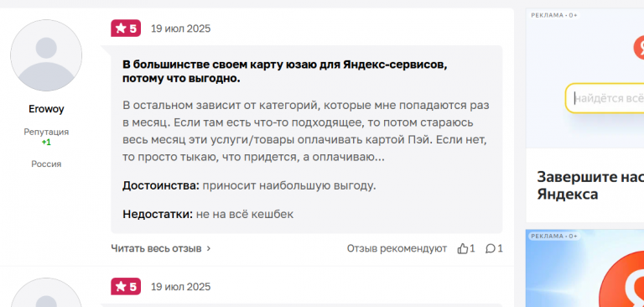This screenshot has height=307, width=644.
Task: Click the second review's star rating badge
Action: pos(126,287)
